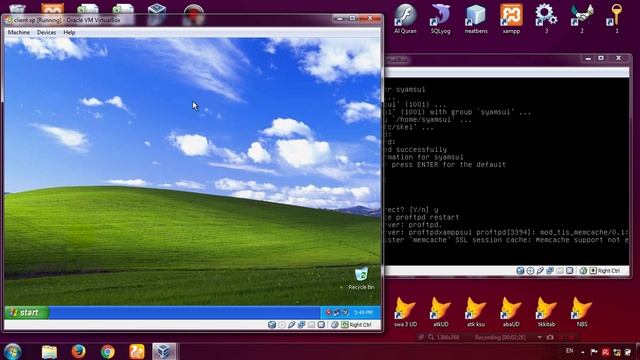Click mouse integration icon in client xp status bar
Screen dimensions: 640x360
[335, 325]
